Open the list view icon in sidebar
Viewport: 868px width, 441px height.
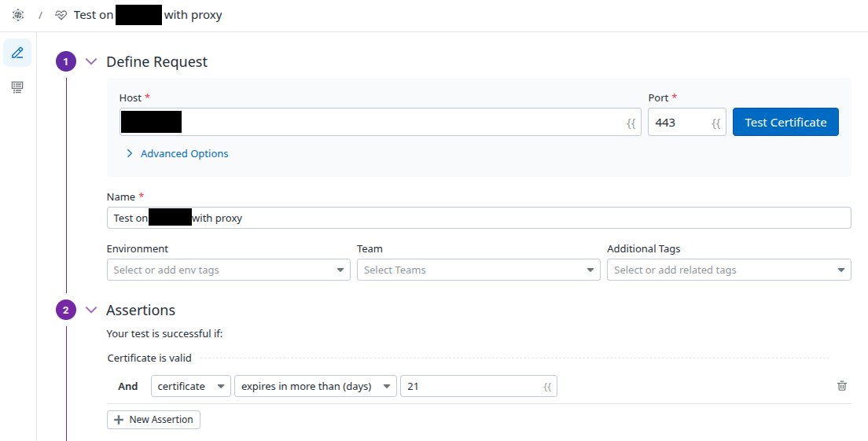coord(17,87)
